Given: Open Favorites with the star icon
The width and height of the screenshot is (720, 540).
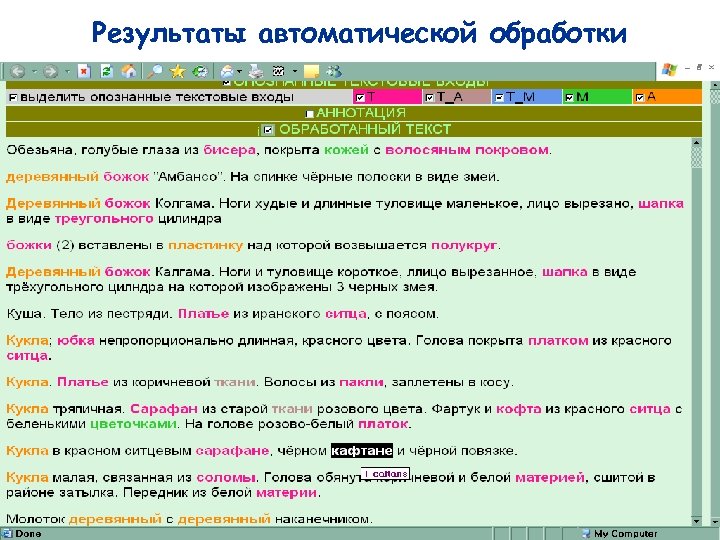Looking at the screenshot, I should pos(177,72).
